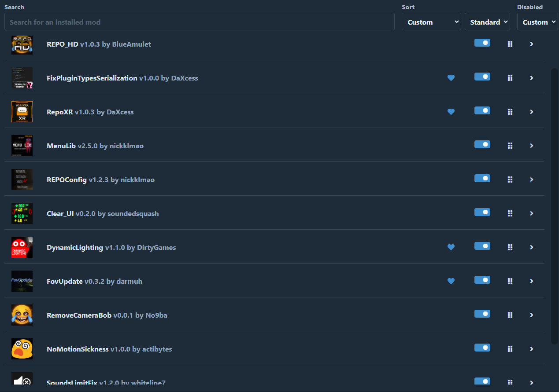Viewport: 559px width, 392px height.
Task: Click the drag handle for DynamicLighting
Action: coord(510,247)
